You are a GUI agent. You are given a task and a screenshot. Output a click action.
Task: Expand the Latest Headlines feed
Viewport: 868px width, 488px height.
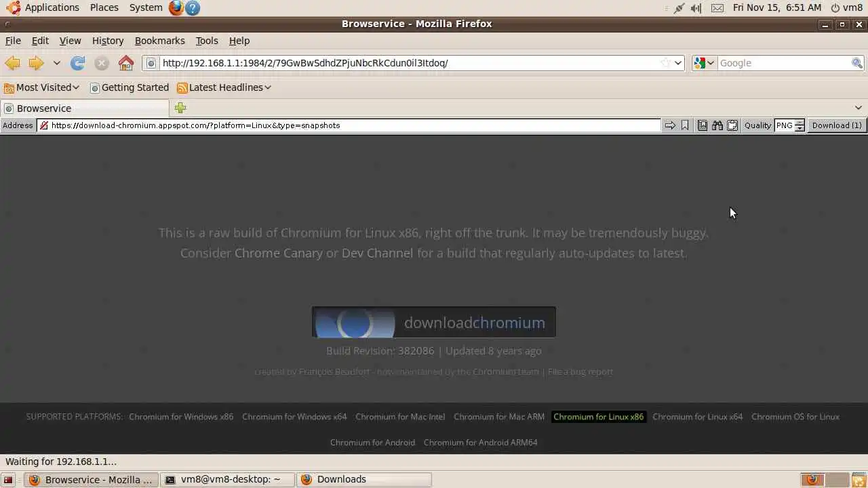(224, 87)
